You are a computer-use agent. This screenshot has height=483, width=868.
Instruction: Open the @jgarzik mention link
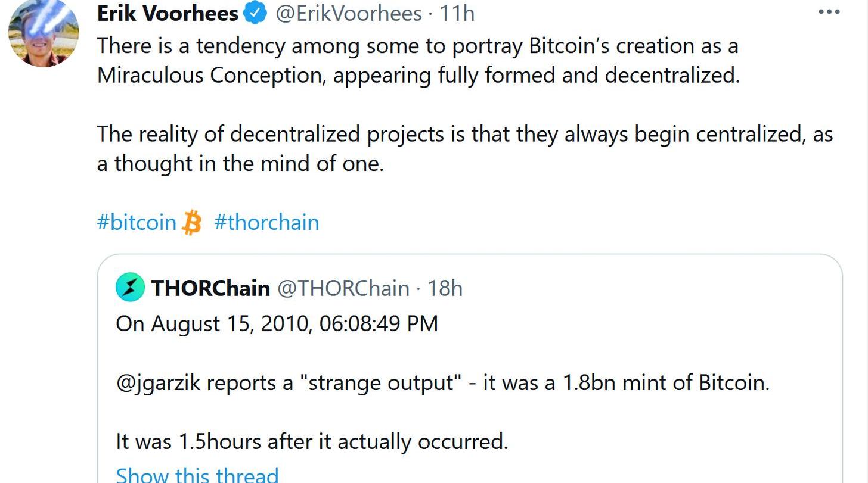click(158, 382)
